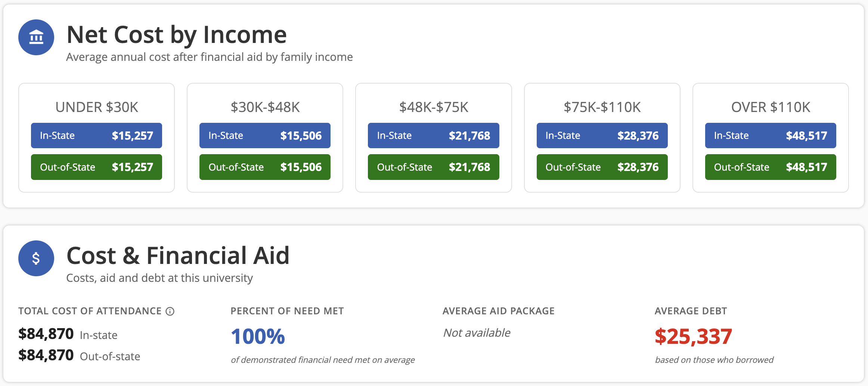Screen dimensions: 868x386
Task: Click the Net Cost by Income heading
Action: [177, 35]
